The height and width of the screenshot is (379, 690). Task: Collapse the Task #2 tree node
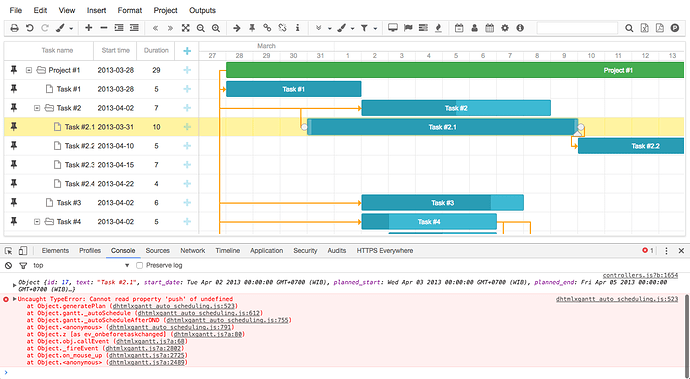37,108
